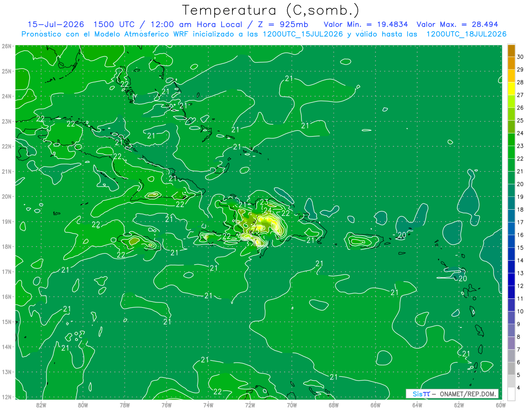
Task: Click the '60W' longitude axis label
Action: click(x=501, y=405)
